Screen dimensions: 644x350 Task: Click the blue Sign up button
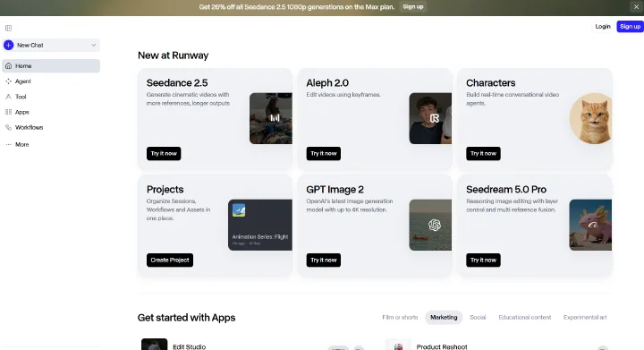(630, 26)
